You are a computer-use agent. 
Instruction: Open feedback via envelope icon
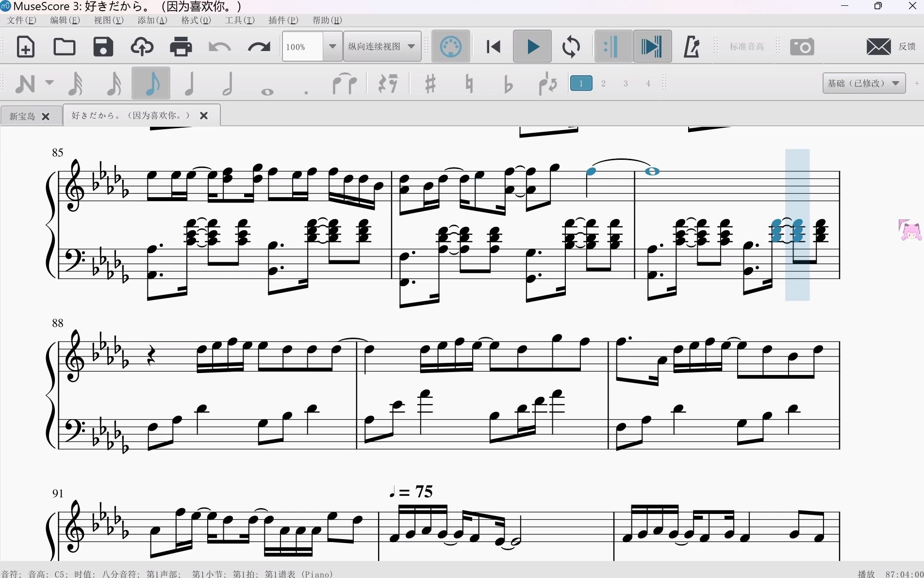(878, 47)
